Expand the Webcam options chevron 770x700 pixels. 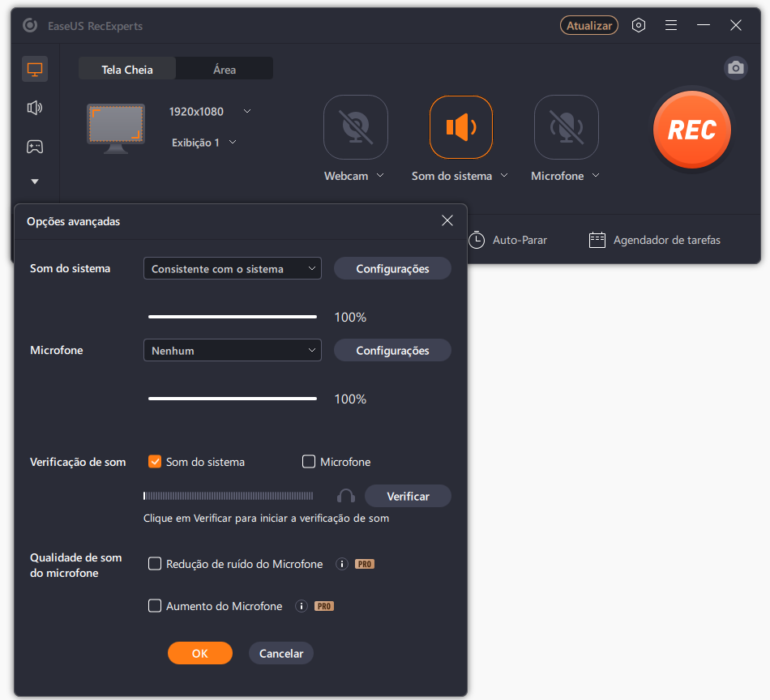380,175
